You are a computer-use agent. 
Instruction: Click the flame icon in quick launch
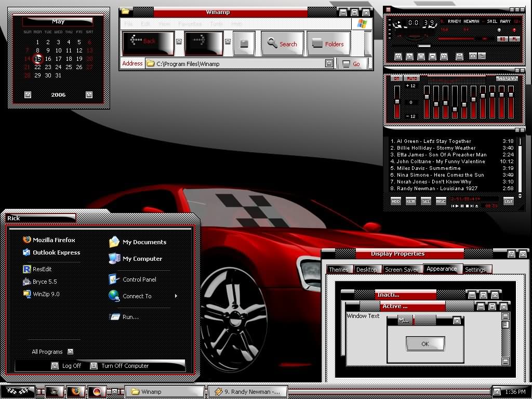[97, 392]
